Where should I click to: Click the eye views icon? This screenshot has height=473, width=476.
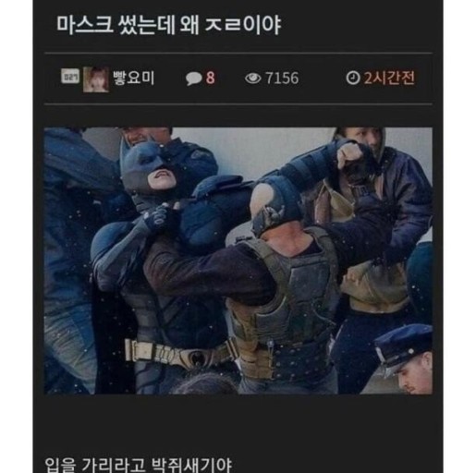tap(252, 79)
